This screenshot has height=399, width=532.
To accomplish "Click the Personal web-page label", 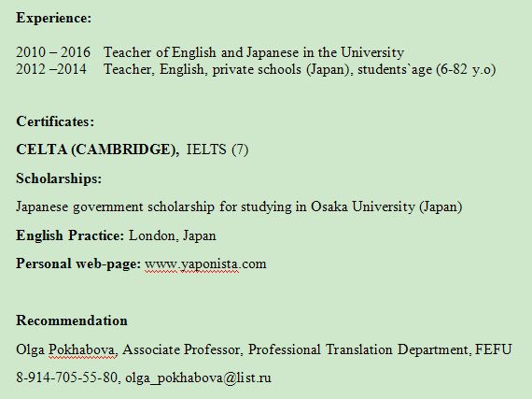I will [78, 264].
